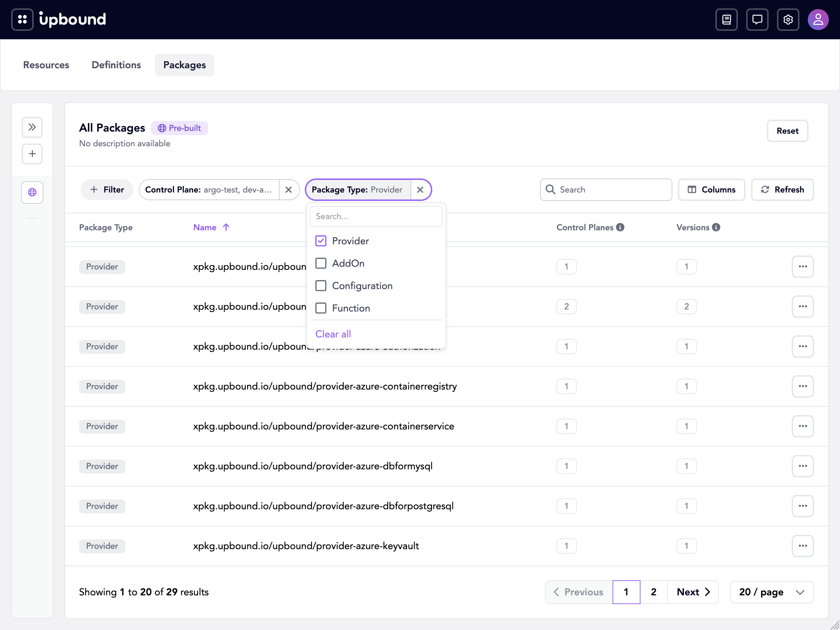
Task: Expand the sidebar with double chevron
Action: coord(32,127)
